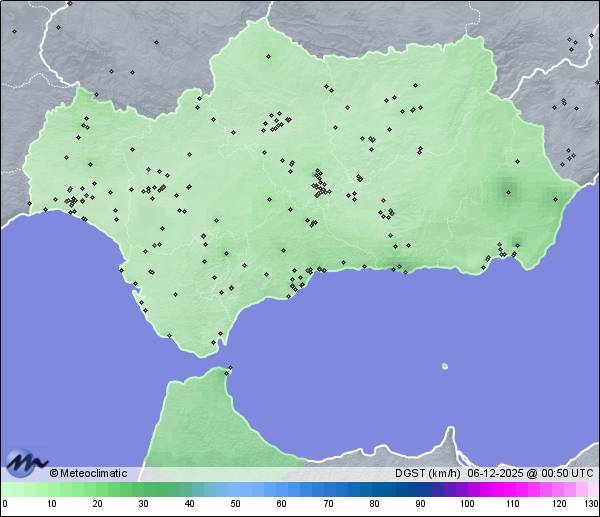The width and height of the screenshot is (600, 517).
Task: Click the dense station cluster in central Andalusia
Action: (320, 184)
